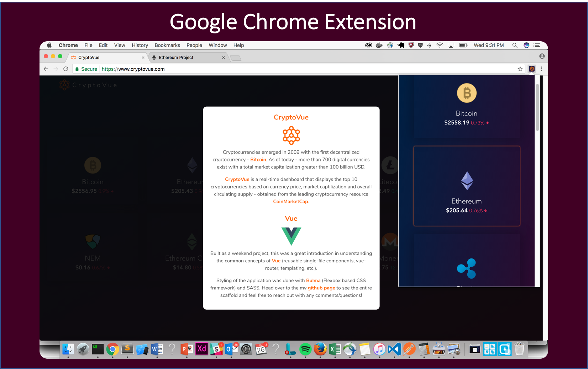
Task: Open the McAfee shield menu bar icon
Action: 411,45
